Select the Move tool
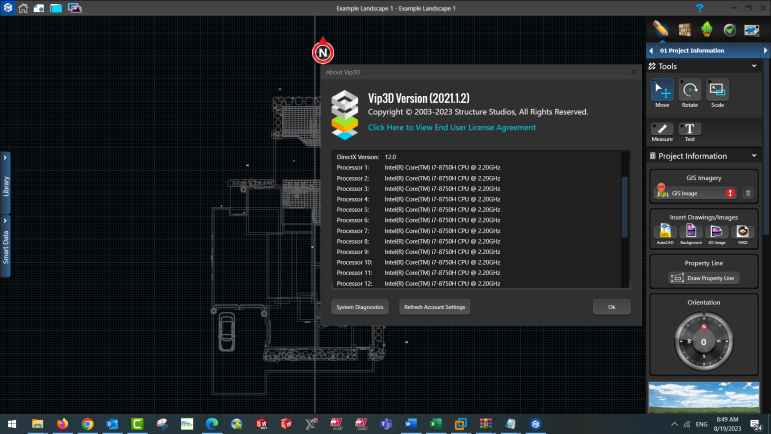 [662, 94]
